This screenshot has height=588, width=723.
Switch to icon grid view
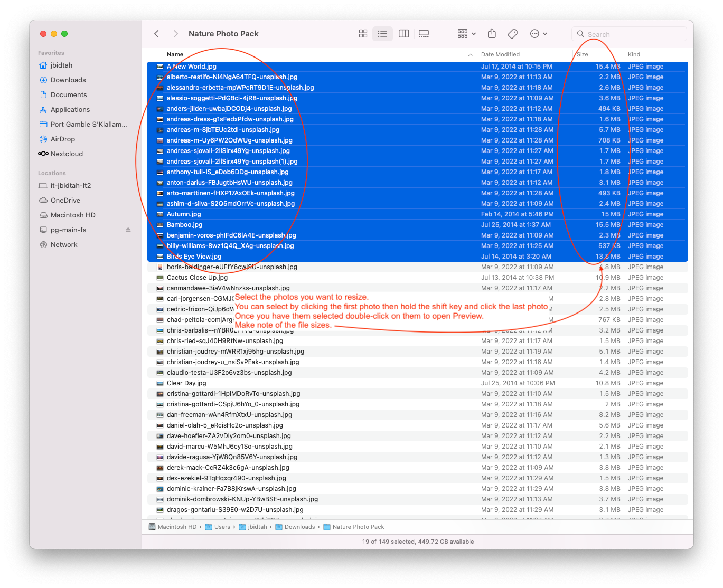363,34
